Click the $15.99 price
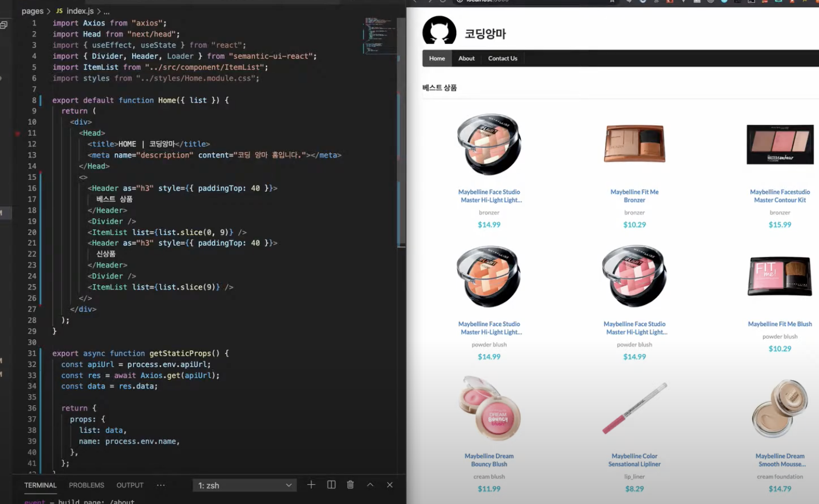 click(780, 225)
